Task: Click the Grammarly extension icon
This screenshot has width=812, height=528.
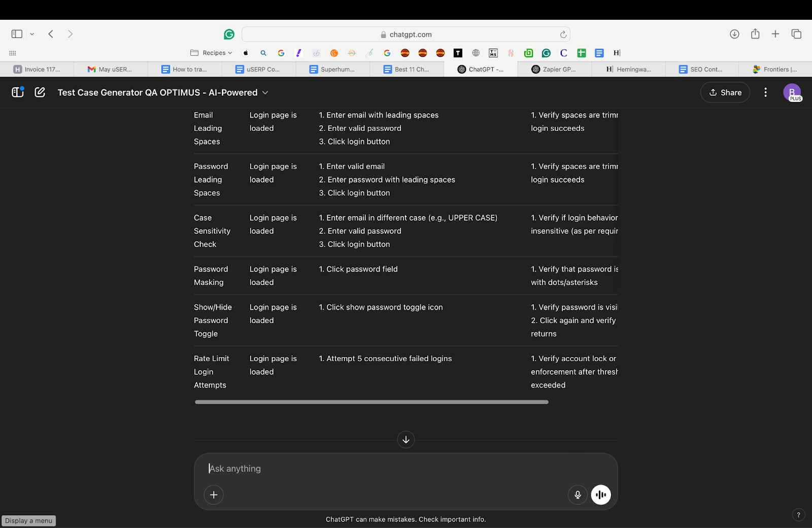Action: (x=229, y=34)
